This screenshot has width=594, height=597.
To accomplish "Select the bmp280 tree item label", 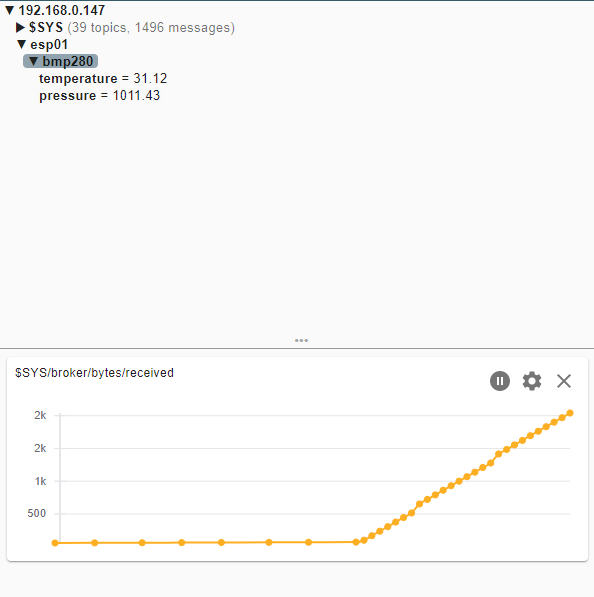I will [67, 61].
